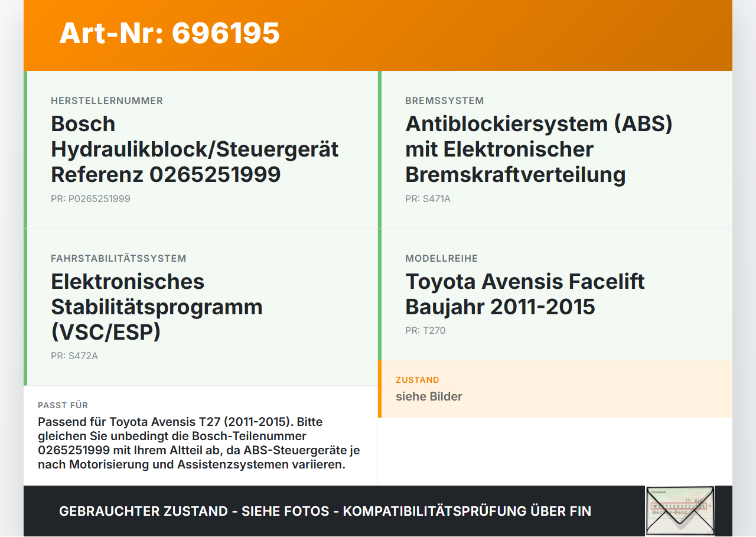This screenshot has height=537, width=756.
Task: Click the PR: S471A code
Action: click(x=428, y=199)
